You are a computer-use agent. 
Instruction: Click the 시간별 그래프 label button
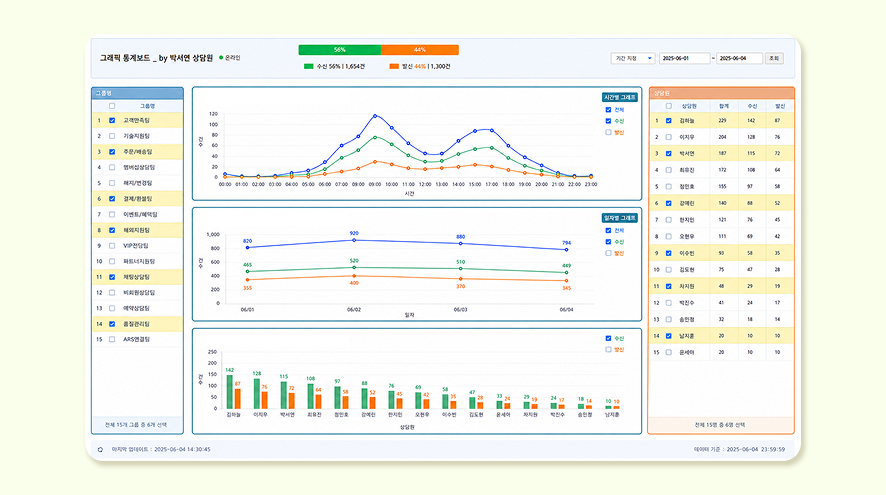620,97
